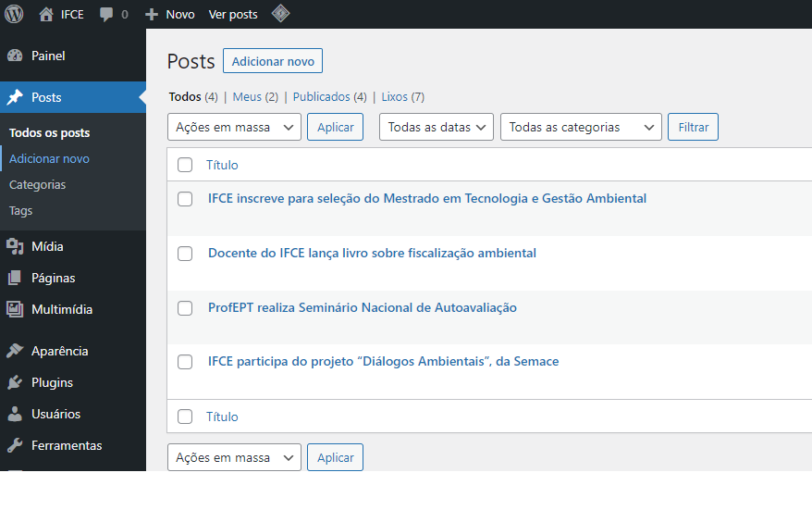Click the Aparência paintbrush icon
Viewport: 812px width, 510px height.
15,351
